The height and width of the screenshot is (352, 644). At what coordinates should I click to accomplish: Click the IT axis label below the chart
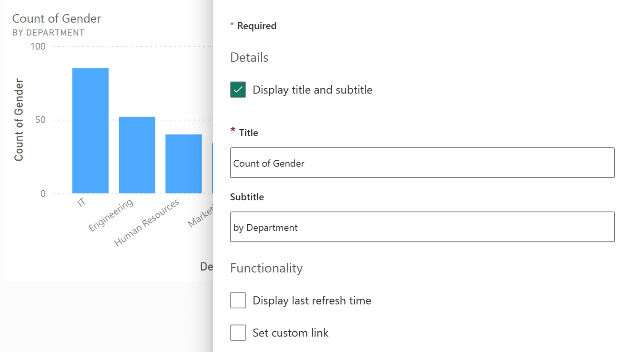coord(80,202)
